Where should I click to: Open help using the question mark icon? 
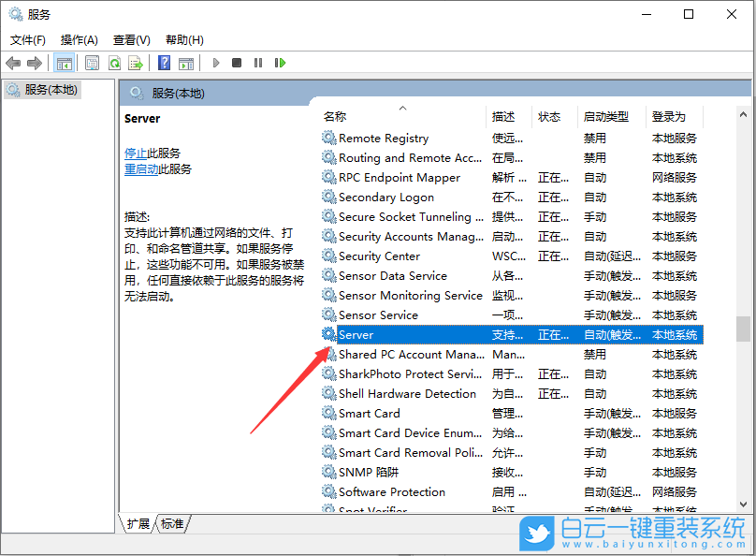[x=163, y=63]
